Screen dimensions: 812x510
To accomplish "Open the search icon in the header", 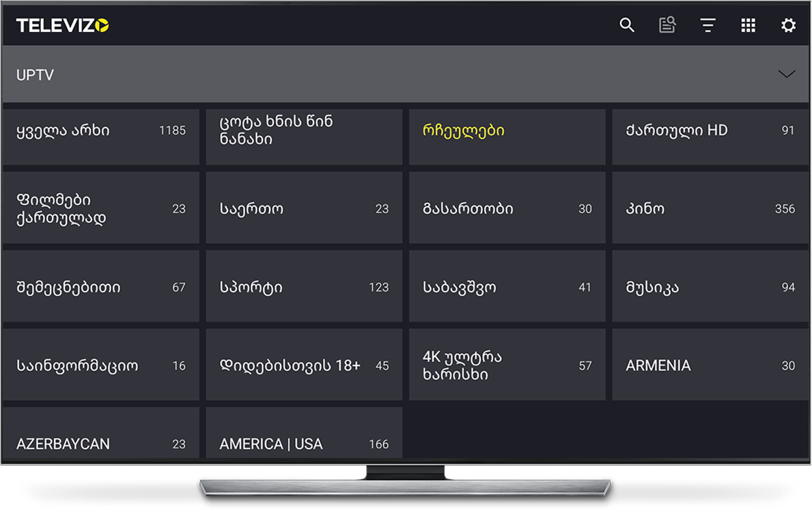I will [627, 25].
